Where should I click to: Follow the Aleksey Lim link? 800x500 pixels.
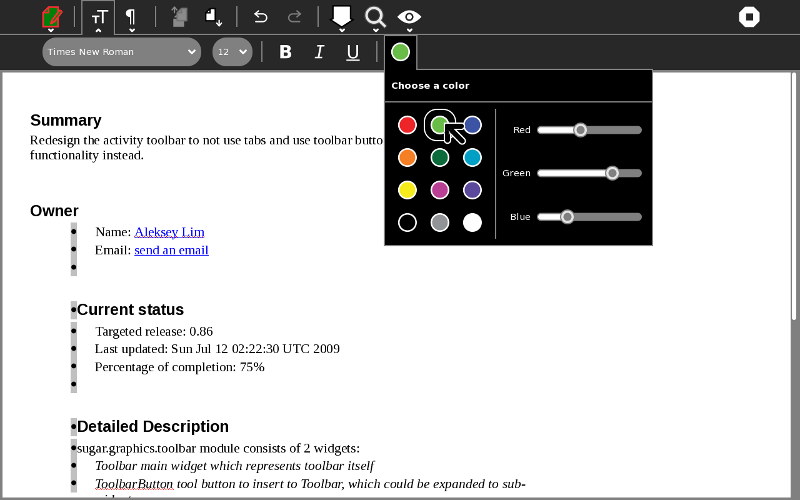(169, 232)
